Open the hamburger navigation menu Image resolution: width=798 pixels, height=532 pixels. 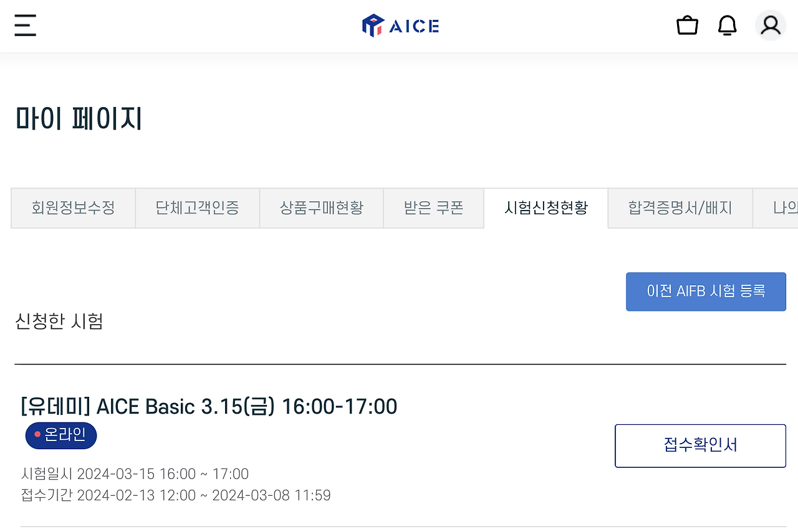point(25,26)
